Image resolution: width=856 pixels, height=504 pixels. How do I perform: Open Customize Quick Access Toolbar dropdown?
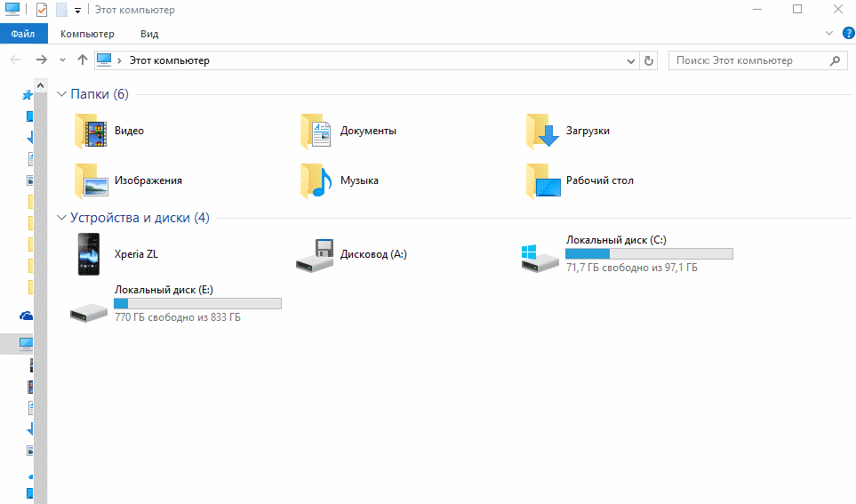click(x=77, y=11)
